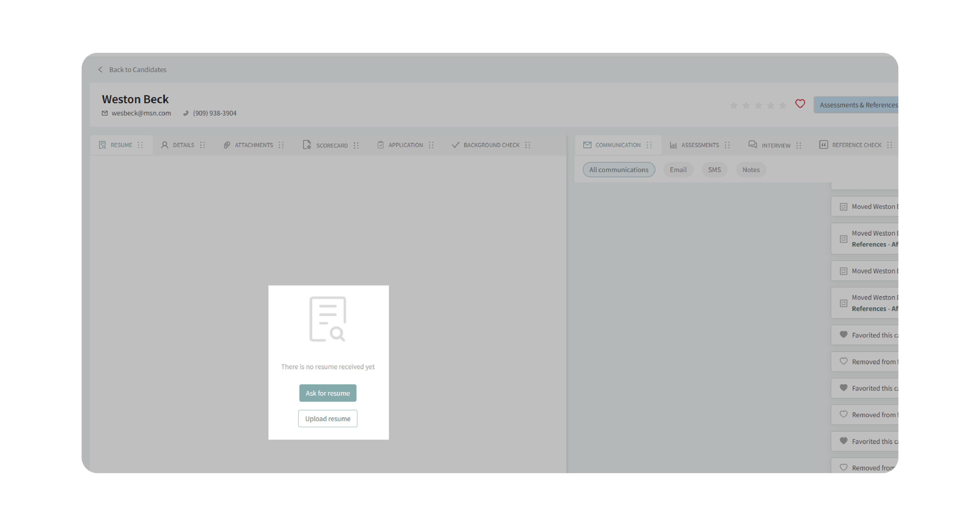Click the back arrow beside Back to Candidates
980x526 pixels.
click(x=100, y=69)
